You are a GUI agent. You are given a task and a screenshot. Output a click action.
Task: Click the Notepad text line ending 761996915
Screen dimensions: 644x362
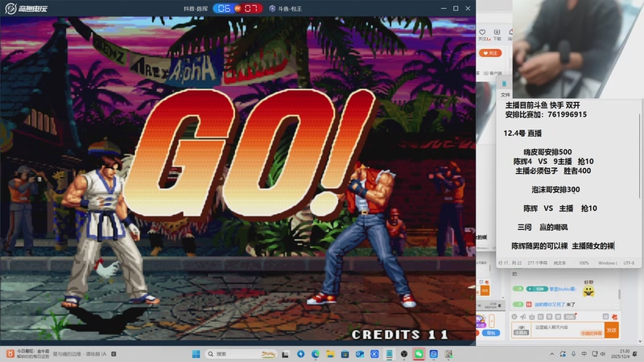[546, 114]
